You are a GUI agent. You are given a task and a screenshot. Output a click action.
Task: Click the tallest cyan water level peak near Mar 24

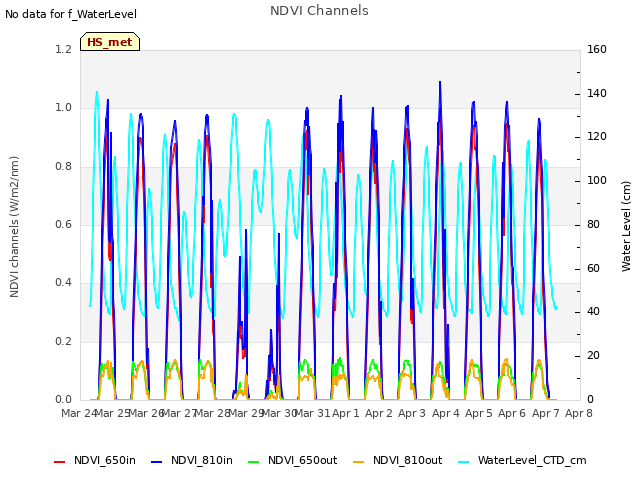(97, 92)
